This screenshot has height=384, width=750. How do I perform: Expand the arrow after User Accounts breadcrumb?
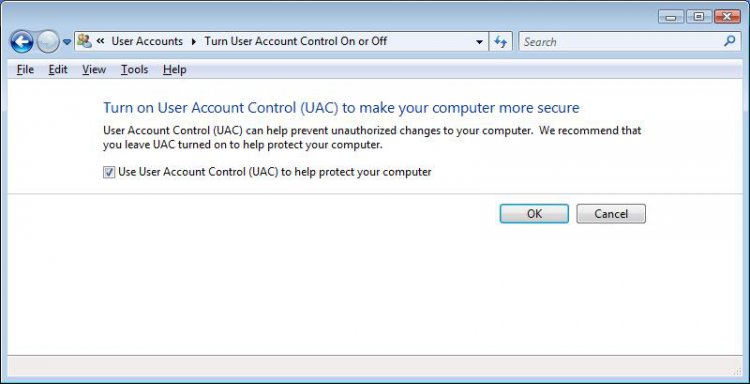[194, 42]
